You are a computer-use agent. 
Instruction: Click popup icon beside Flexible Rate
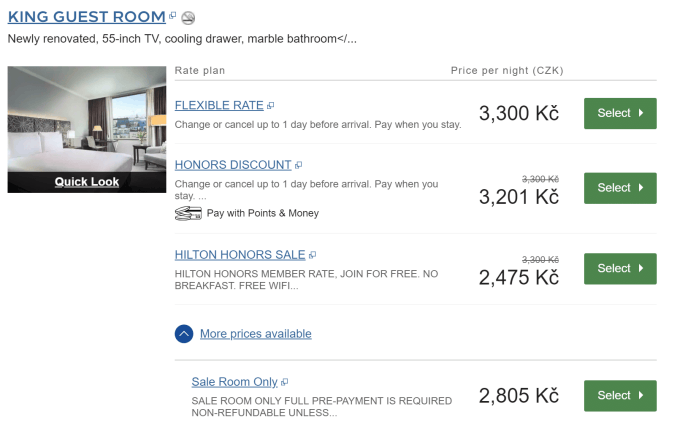(x=270, y=106)
